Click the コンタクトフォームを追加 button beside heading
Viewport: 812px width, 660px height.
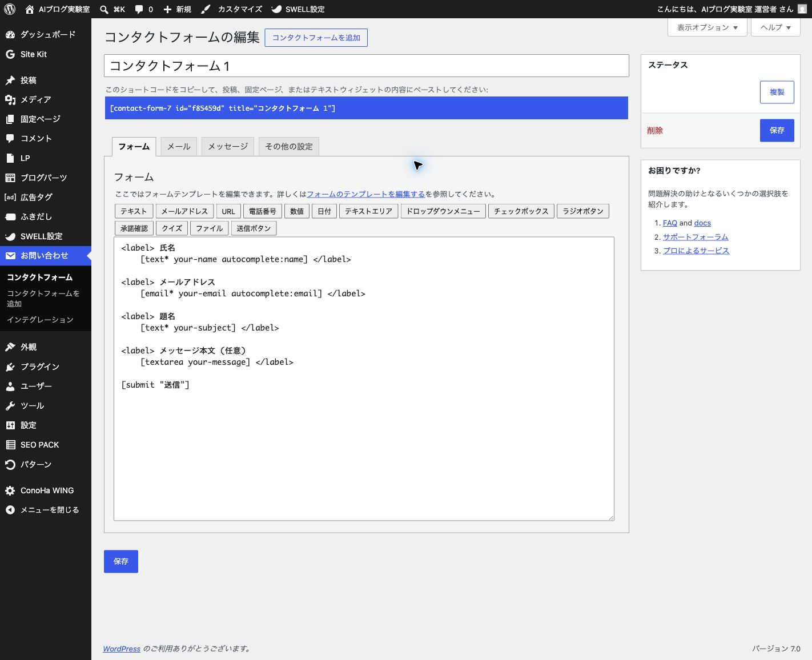click(316, 38)
